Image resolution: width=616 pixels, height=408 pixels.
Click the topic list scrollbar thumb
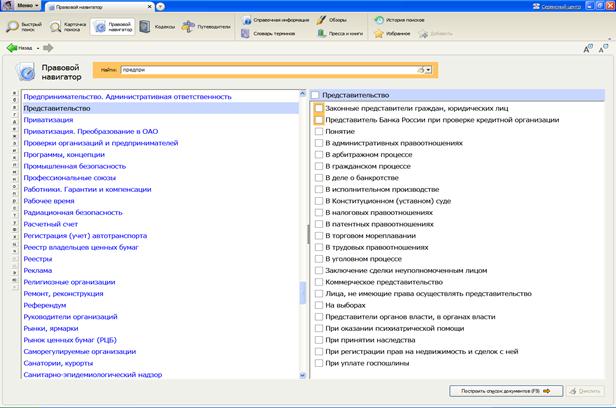coord(302,293)
